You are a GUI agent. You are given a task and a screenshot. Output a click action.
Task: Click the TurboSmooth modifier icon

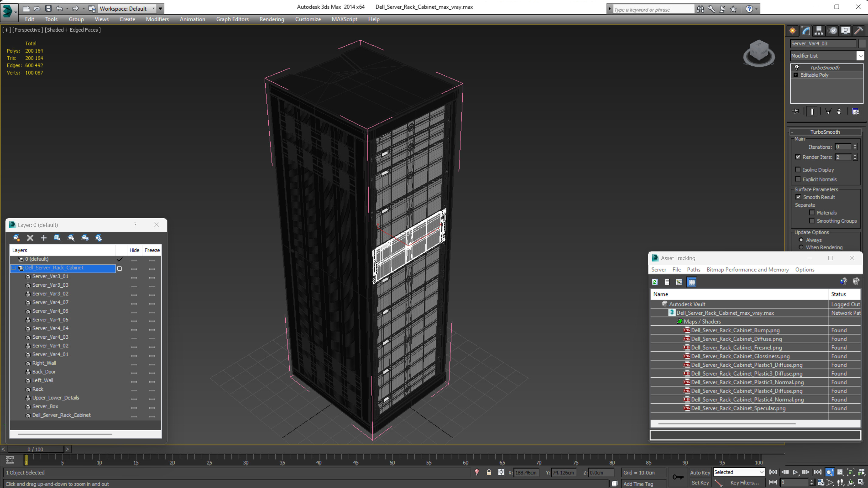coord(797,67)
